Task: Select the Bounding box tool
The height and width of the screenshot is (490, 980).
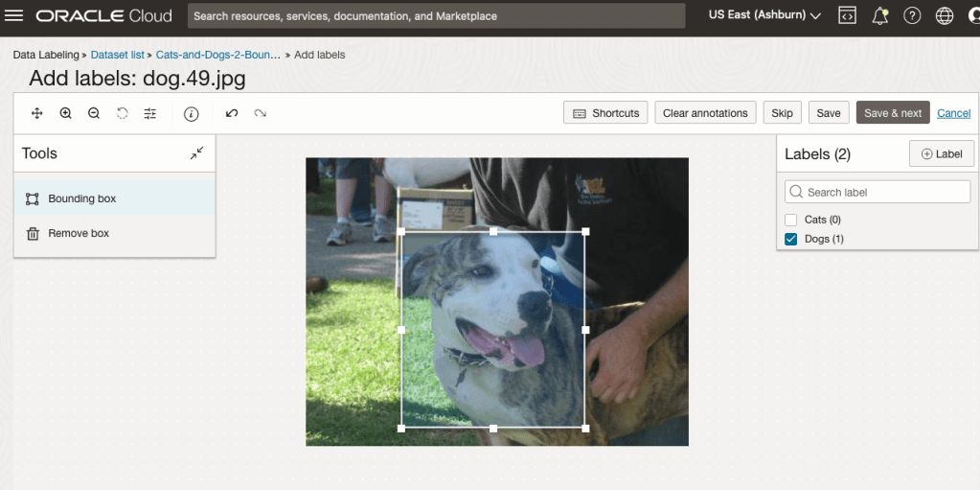Action: (82, 198)
